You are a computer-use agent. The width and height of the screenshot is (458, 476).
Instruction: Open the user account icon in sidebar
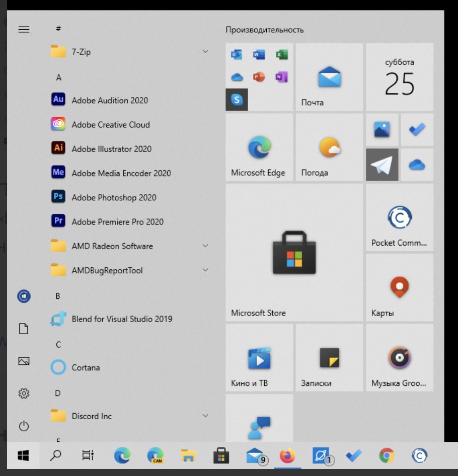pyautogui.click(x=24, y=296)
